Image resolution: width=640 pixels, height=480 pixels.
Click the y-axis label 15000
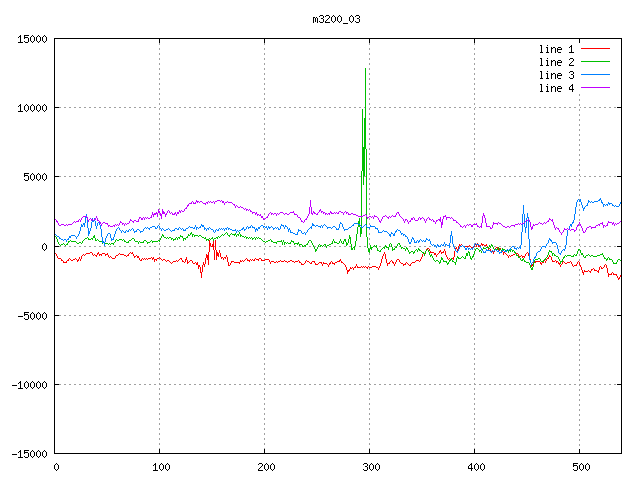32,39
